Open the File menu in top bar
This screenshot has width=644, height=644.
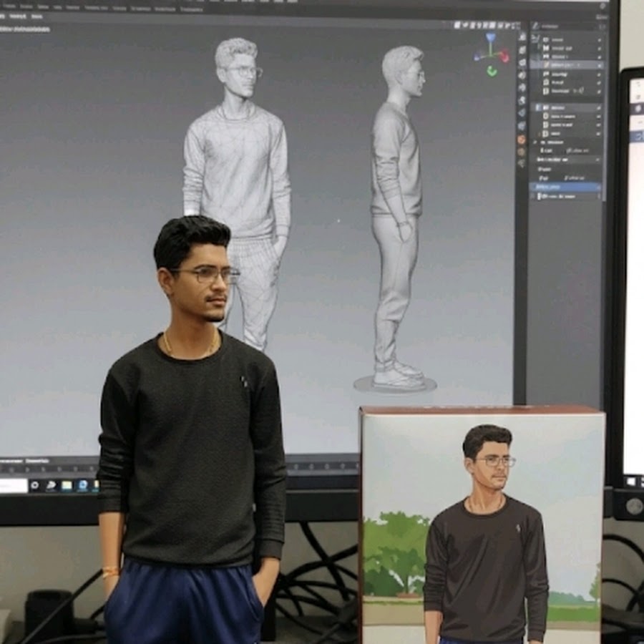pos(9,6)
